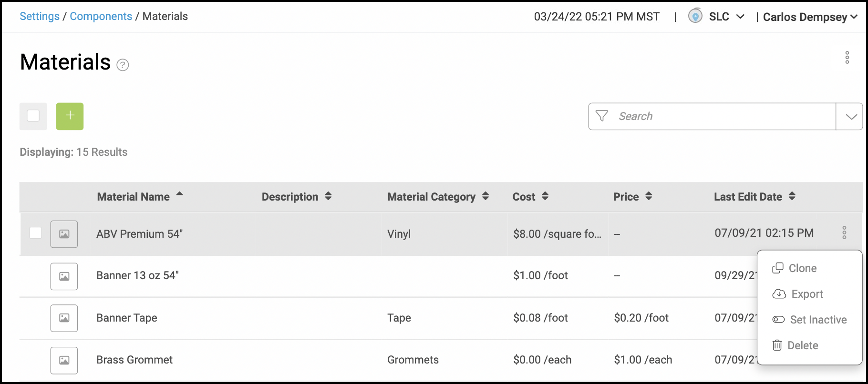Expand the Carlos Dempsey user menu
The image size is (868, 384).
point(810,17)
